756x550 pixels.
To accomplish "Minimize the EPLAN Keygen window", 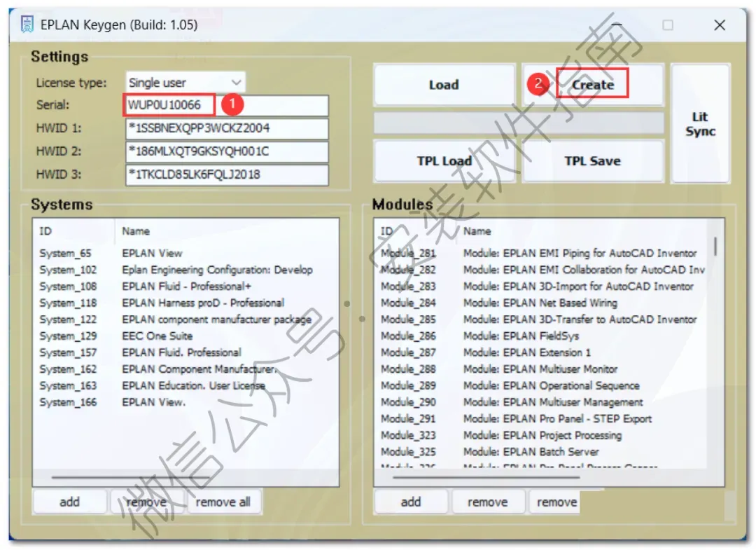I will click(616, 25).
